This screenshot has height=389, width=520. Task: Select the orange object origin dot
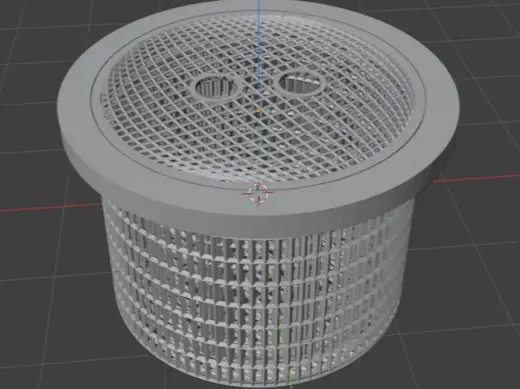pyautogui.click(x=258, y=110)
